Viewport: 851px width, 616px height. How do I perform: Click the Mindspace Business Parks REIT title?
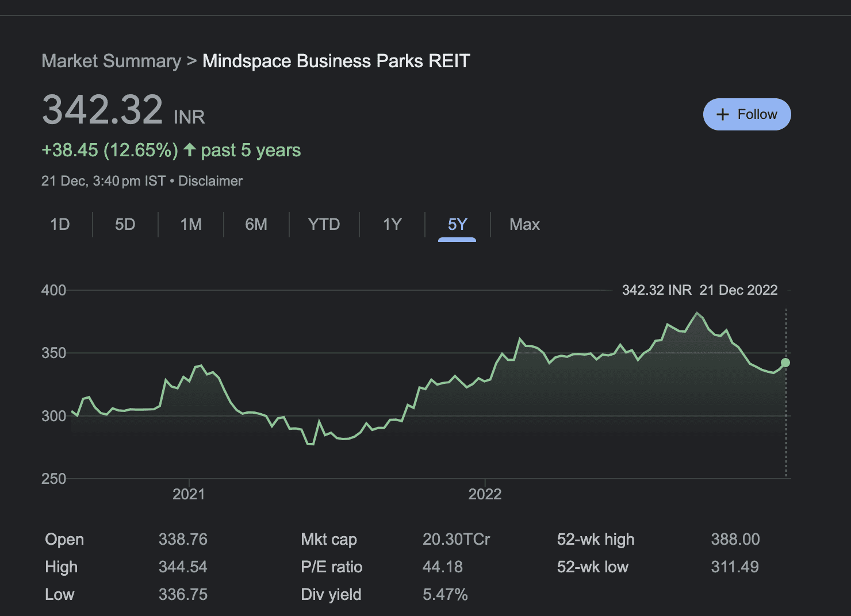coord(336,61)
